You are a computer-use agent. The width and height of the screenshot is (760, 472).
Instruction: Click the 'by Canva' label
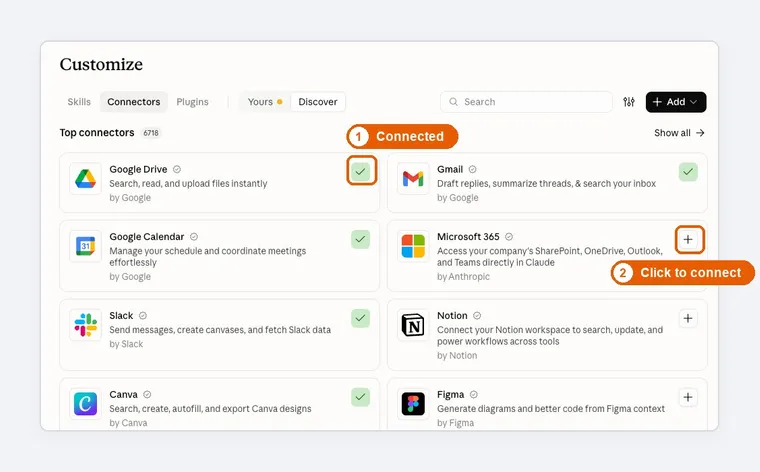[128, 423]
